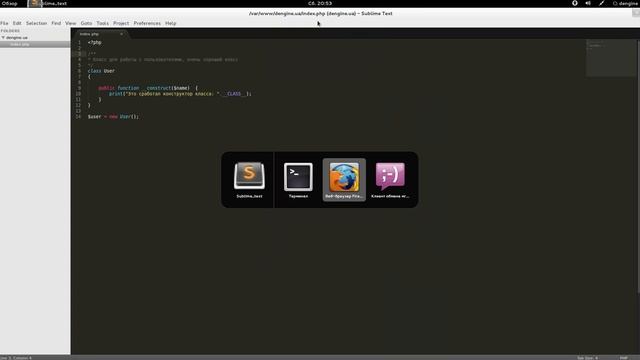Open the Activities overview in top bar

pyautogui.click(x=9, y=3)
